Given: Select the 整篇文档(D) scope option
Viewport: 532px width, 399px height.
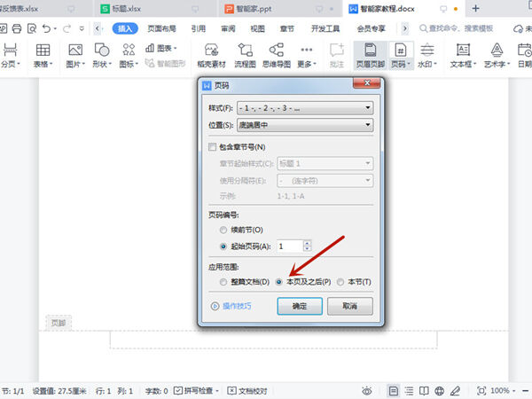Looking at the screenshot, I should (x=223, y=282).
